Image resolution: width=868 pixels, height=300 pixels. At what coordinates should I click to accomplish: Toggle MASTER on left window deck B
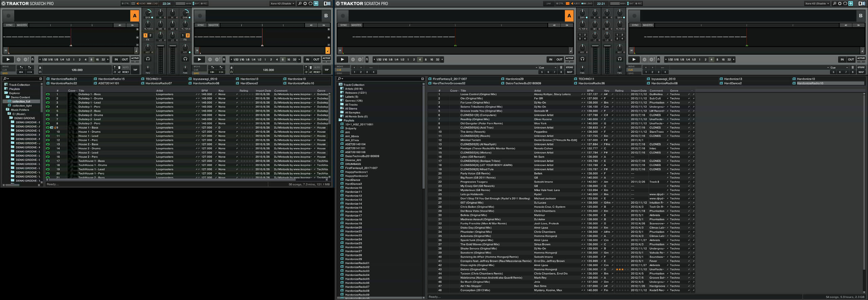pyautogui.click(x=213, y=25)
